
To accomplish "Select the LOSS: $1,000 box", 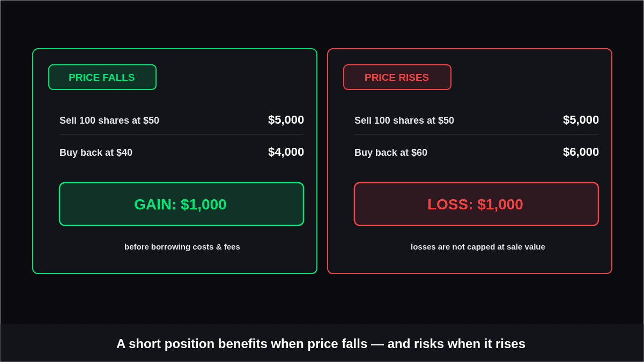I will 476,204.
